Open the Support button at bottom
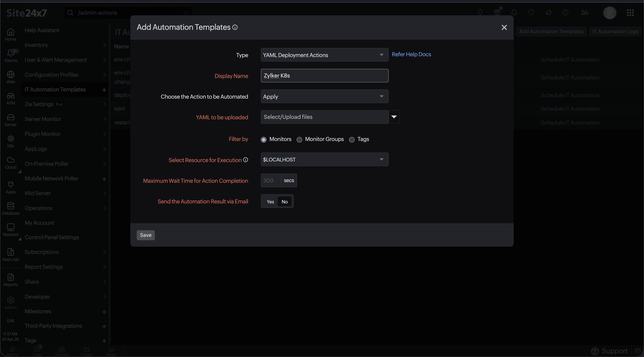This screenshot has height=357, width=644. point(609,351)
